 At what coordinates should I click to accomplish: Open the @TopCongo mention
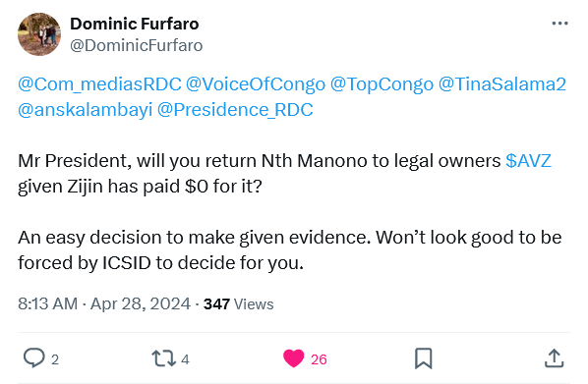(382, 84)
